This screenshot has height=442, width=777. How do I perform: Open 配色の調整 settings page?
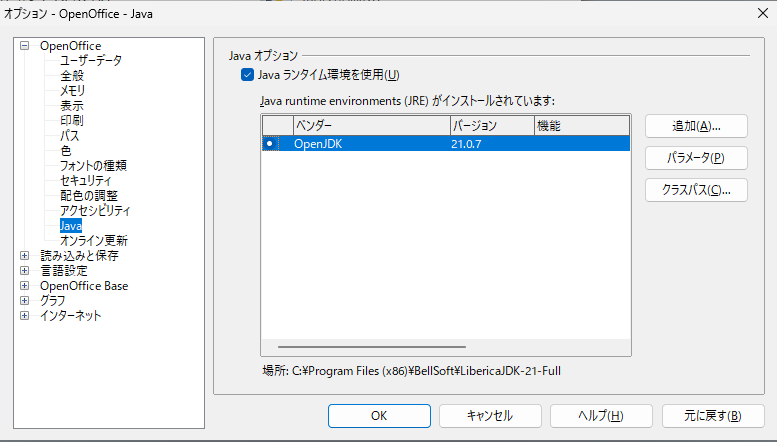click(89, 196)
